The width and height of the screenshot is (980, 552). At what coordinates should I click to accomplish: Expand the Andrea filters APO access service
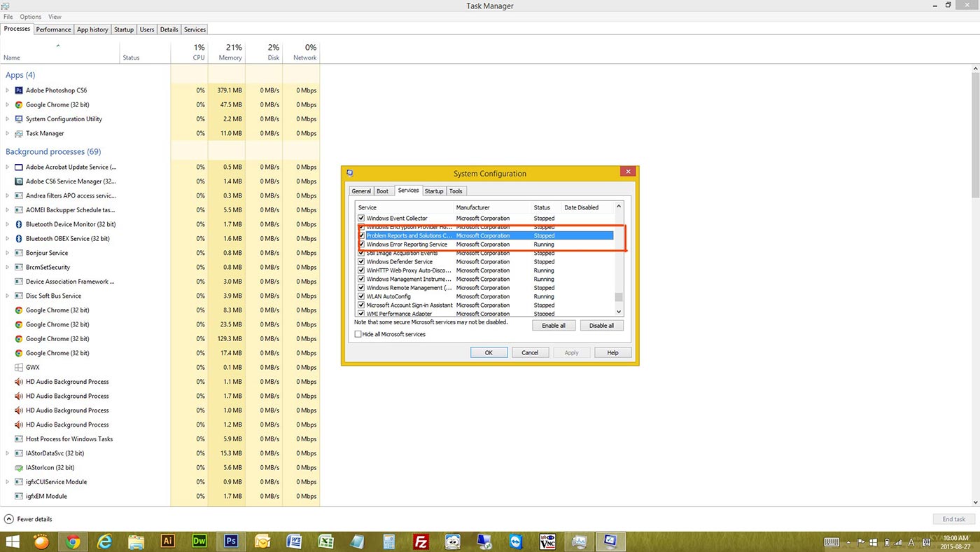[8, 195]
